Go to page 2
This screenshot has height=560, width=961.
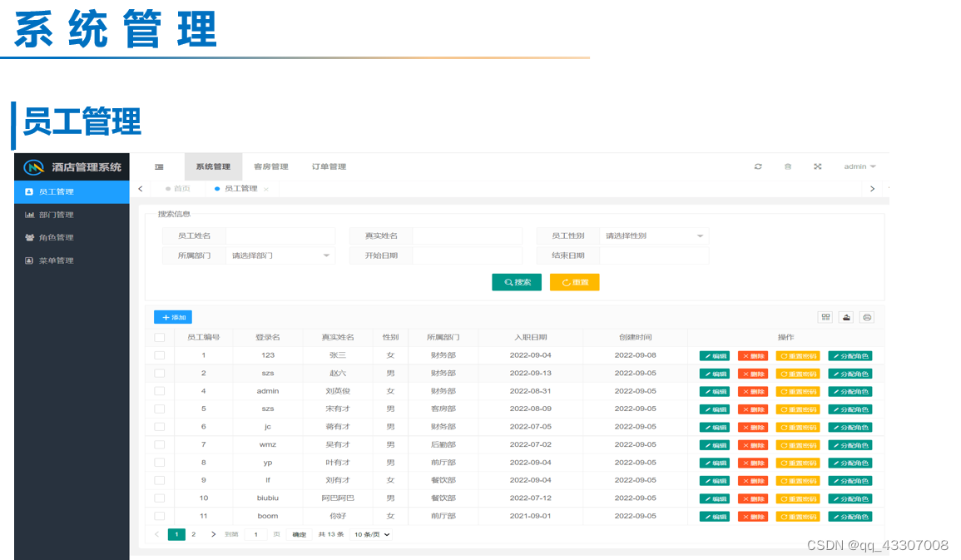[x=194, y=534]
